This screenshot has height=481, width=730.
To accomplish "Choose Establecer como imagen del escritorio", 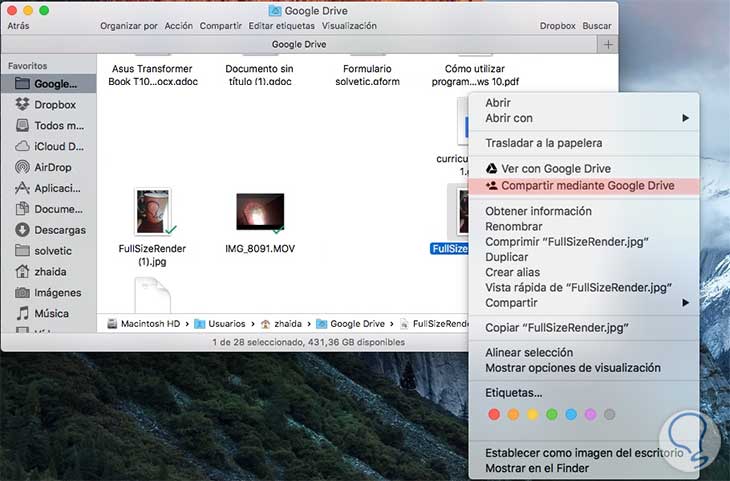I will pyautogui.click(x=584, y=453).
